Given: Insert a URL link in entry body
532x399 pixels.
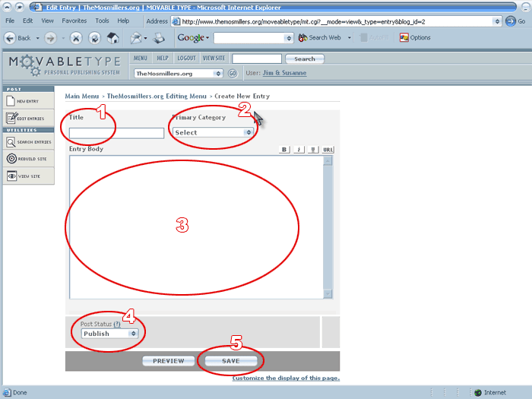Looking at the screenshot, I should click(x=328, y=149).
